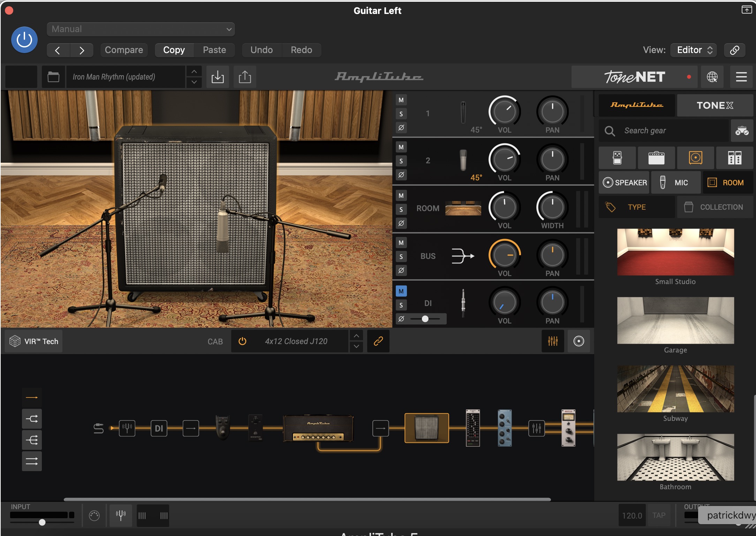756x536 pixels.
Task: Unmute the DI channel
Action: click(401, 291)
